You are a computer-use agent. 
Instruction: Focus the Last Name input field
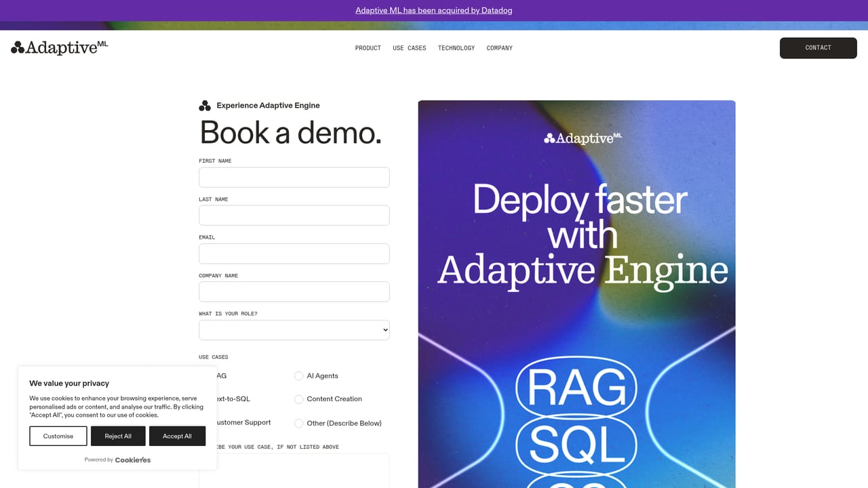(x=294, y=216)
